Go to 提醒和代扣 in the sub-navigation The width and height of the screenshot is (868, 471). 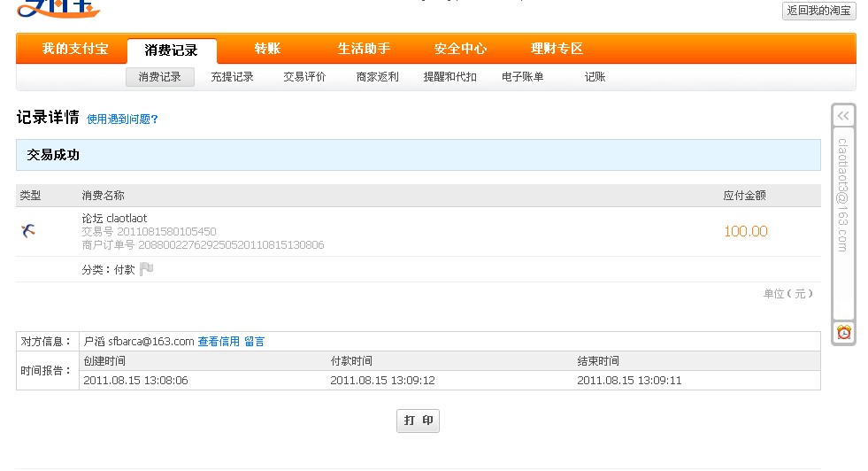449,77
